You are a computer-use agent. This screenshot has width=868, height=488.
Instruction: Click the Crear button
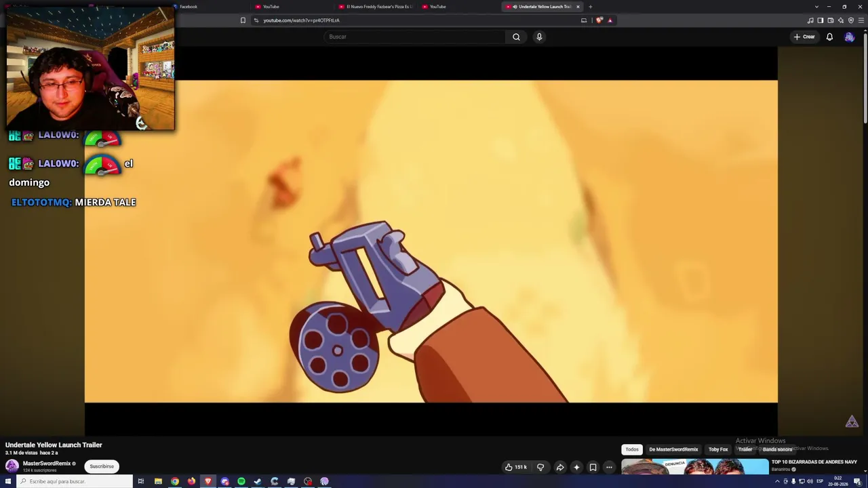click(x=804, y=37)
